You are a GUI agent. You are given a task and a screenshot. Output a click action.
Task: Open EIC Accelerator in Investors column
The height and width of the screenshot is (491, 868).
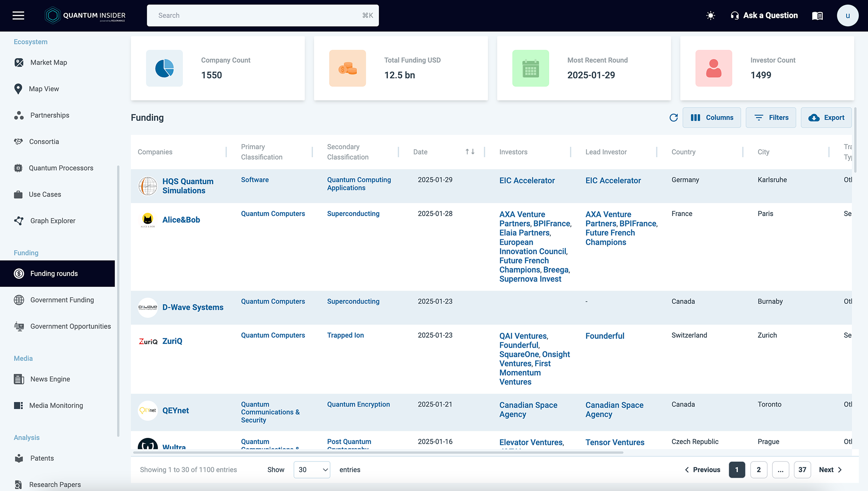click(x=527, y=180)
